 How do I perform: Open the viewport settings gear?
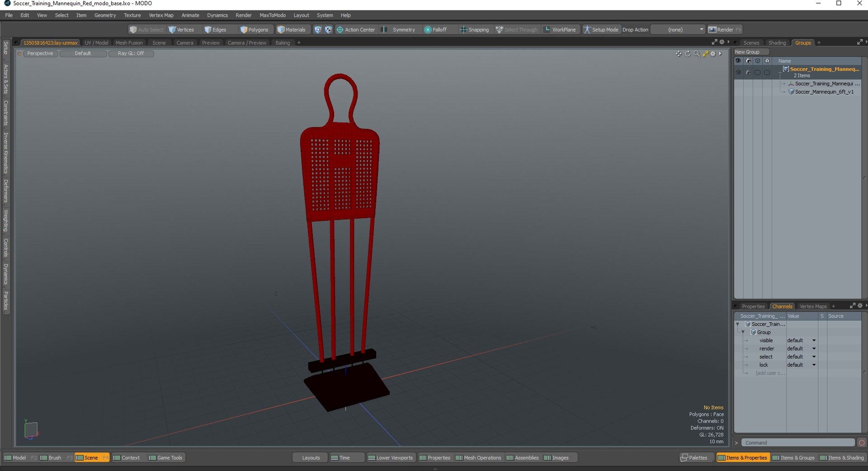click(713, 54)
